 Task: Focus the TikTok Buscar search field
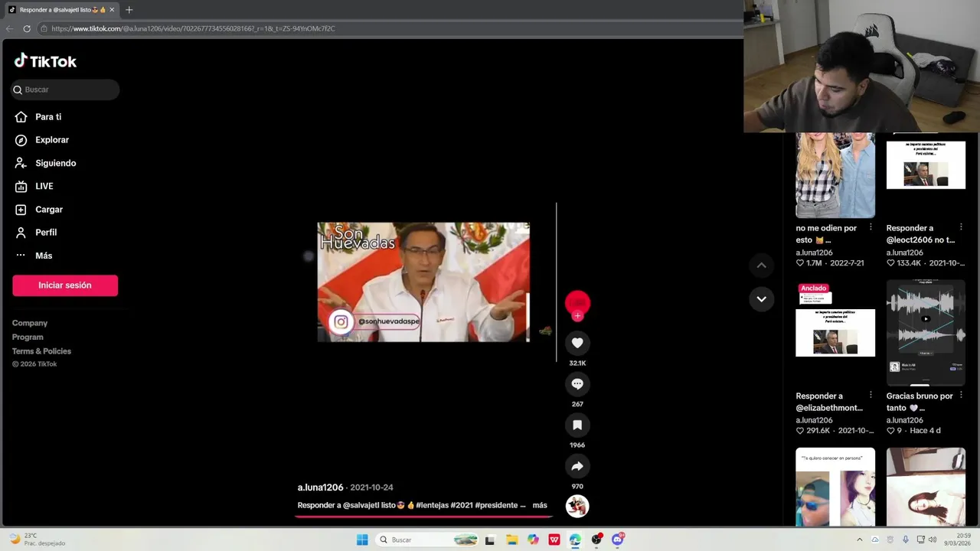click(x=65, y=90)
